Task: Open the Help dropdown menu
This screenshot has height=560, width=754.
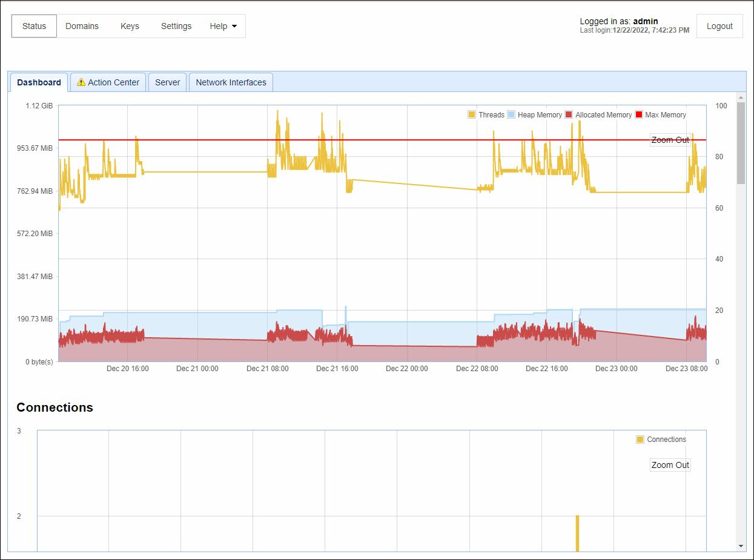Action: tap(223, 26)
